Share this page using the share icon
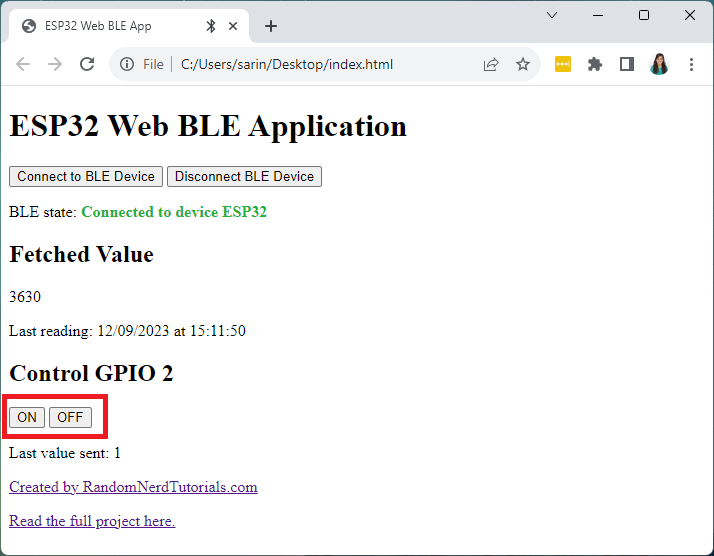714x556 pixels. click(x=491, y=65)
